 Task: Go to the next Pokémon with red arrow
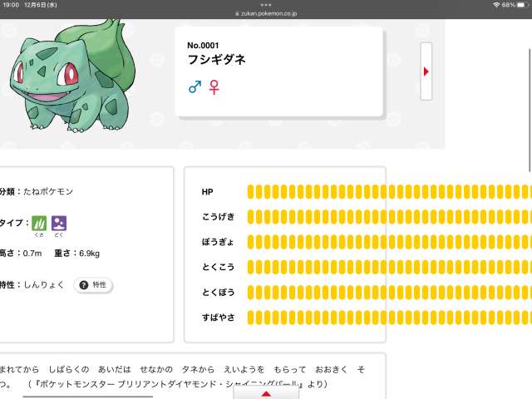(426, 71)
